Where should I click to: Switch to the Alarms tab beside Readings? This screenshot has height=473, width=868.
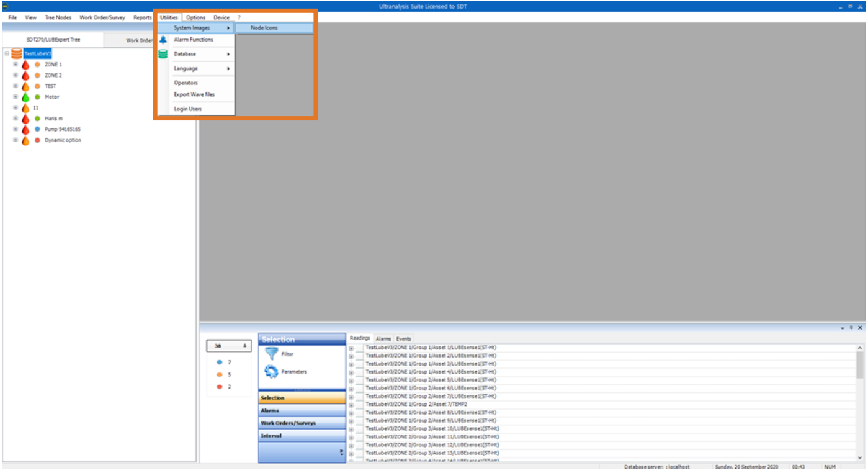(x=383, y=338)
